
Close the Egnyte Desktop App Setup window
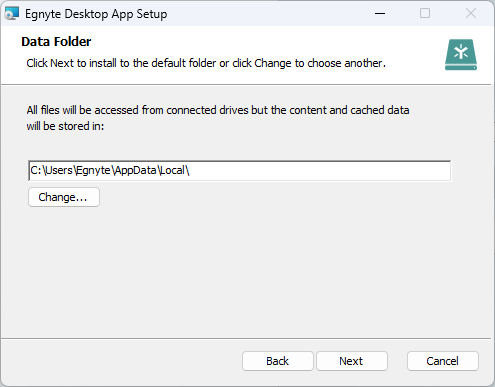pyautogui.click(x=471, y=13)
